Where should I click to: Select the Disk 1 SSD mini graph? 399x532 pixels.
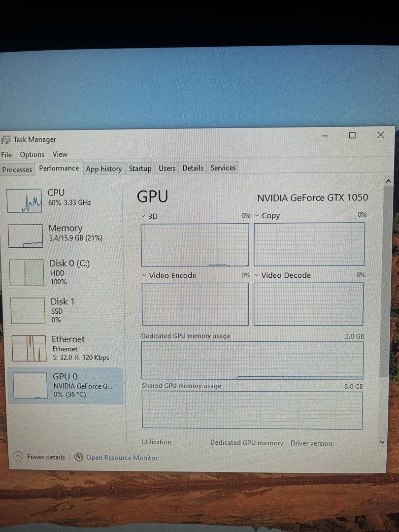click(28, 311)
